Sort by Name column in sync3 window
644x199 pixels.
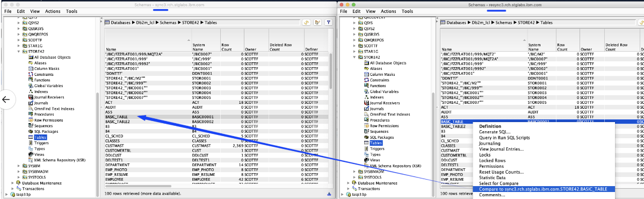tap(148, 40)
